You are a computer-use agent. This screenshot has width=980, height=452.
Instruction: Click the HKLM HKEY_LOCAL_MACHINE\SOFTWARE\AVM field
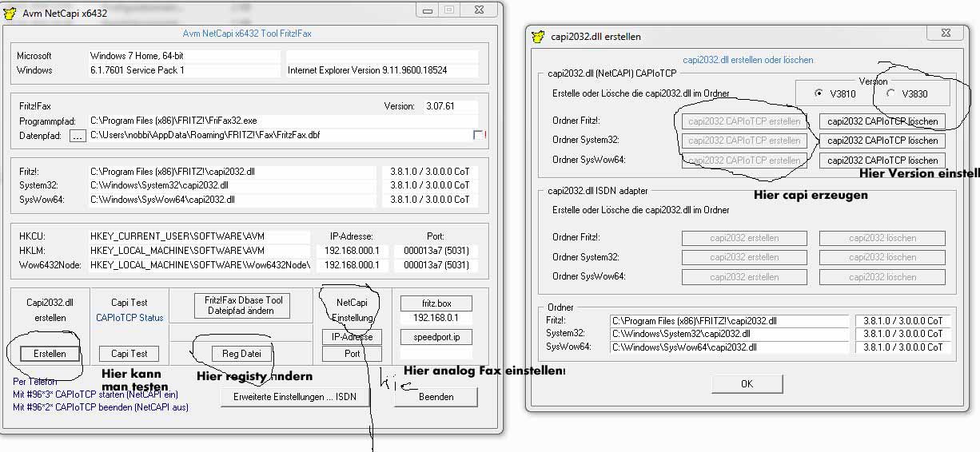click(199, 251)
